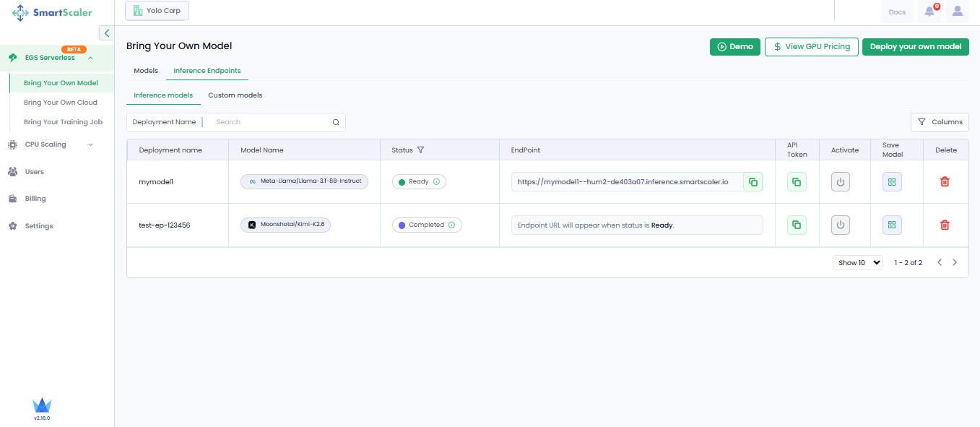Click the search magnifier icon
Screen dimensions: 980x427
point(336,122)
